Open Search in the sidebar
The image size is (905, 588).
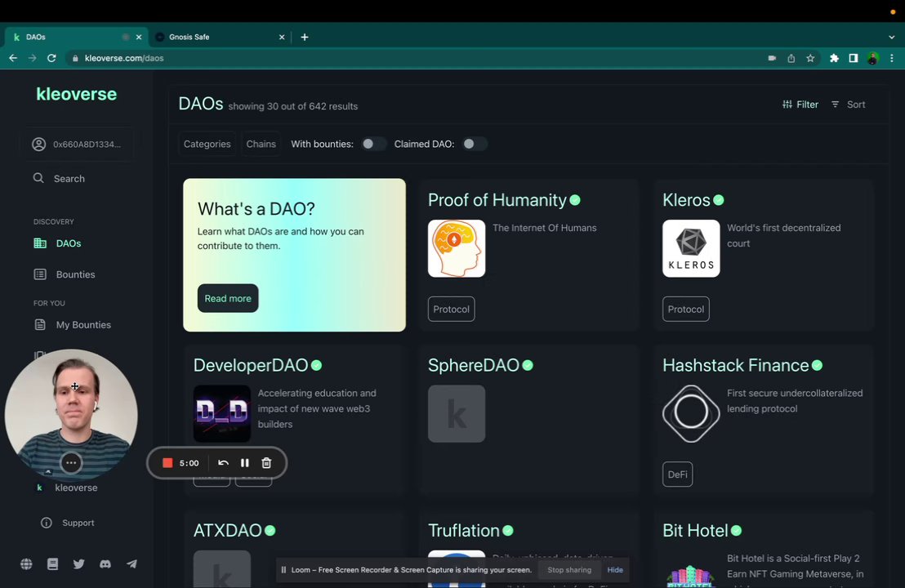click(59, 178)
